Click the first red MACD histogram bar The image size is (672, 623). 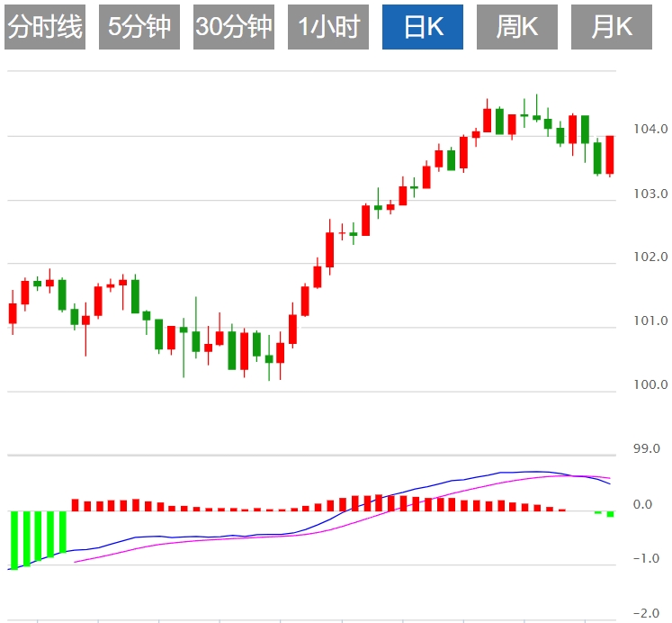[76, 505]
